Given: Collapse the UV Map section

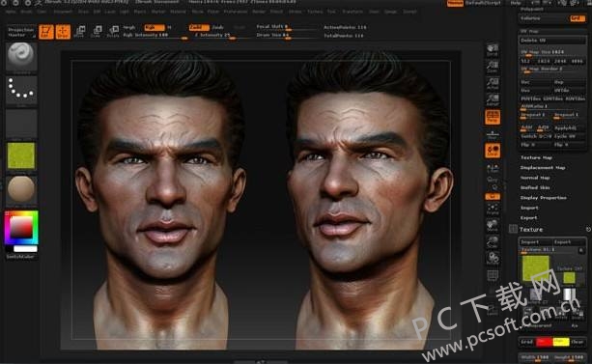Looking at the screenshot, I should tap(529, 31).
